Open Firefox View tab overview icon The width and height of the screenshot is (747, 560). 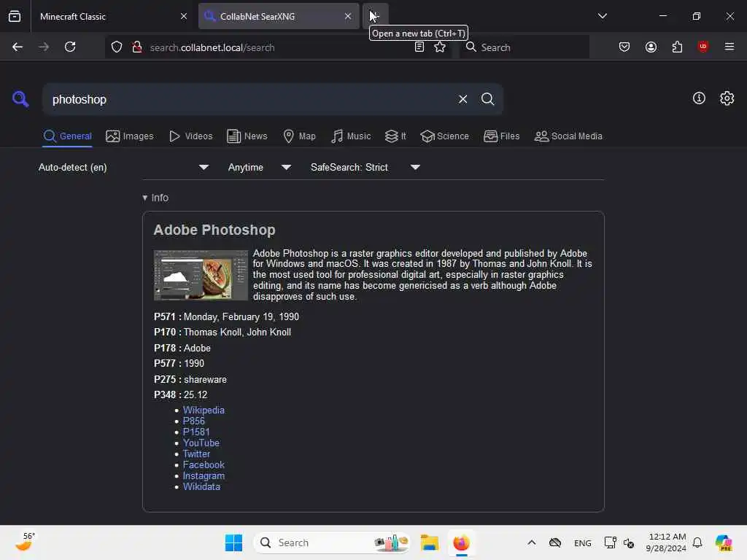point(15,16)
